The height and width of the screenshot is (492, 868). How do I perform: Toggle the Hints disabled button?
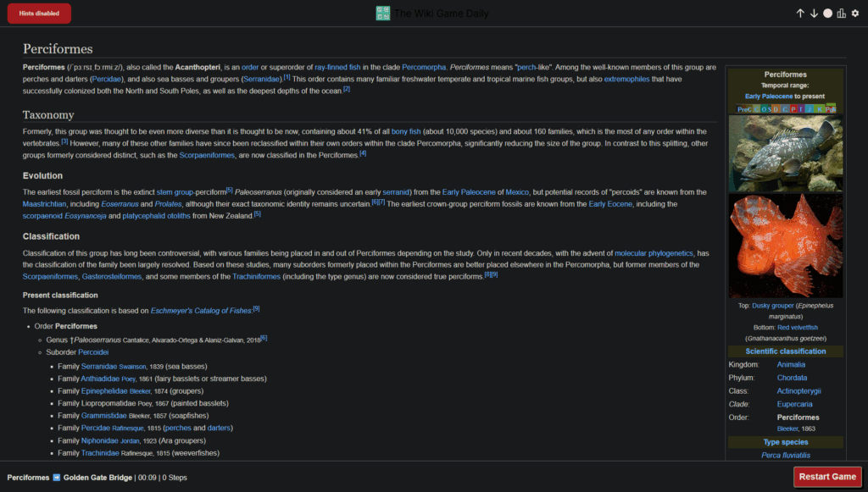click(x=38, y=13)
